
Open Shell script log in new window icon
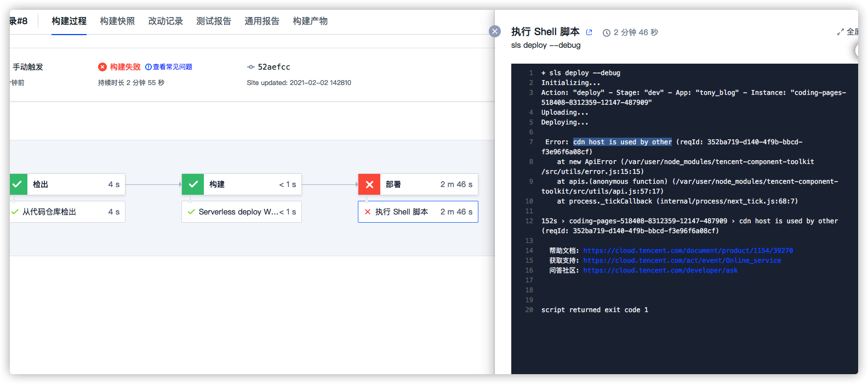pos(589,32)
